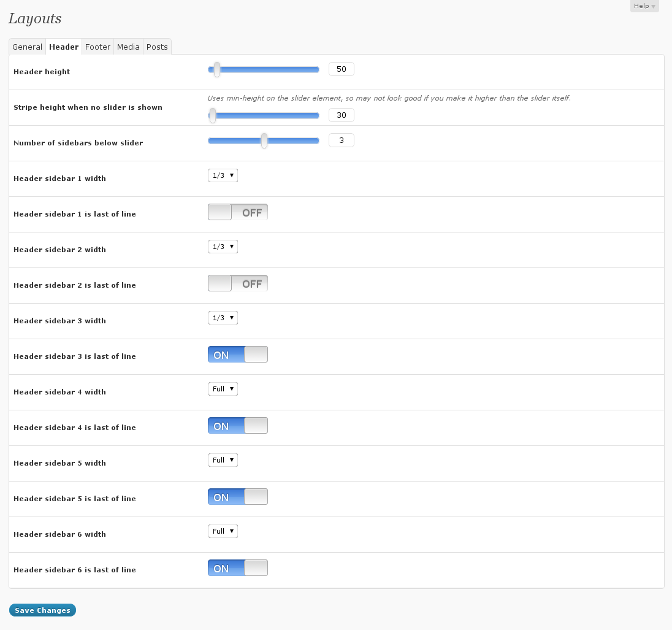Turn off Header sidebar 5 last of line
Screen dimensions: 672x630
(x=238, y=497)
